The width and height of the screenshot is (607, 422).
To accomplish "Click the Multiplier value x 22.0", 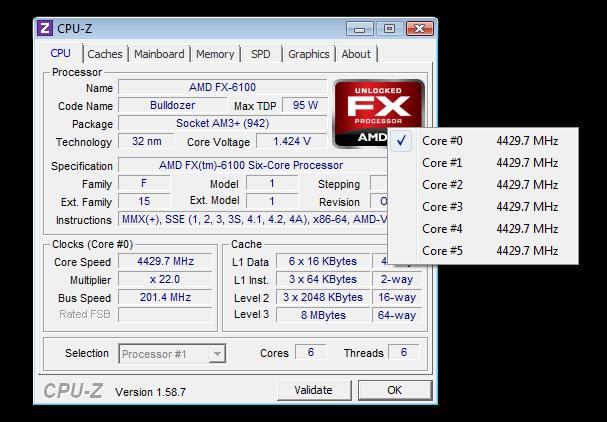I will click(x=165, y=279).
